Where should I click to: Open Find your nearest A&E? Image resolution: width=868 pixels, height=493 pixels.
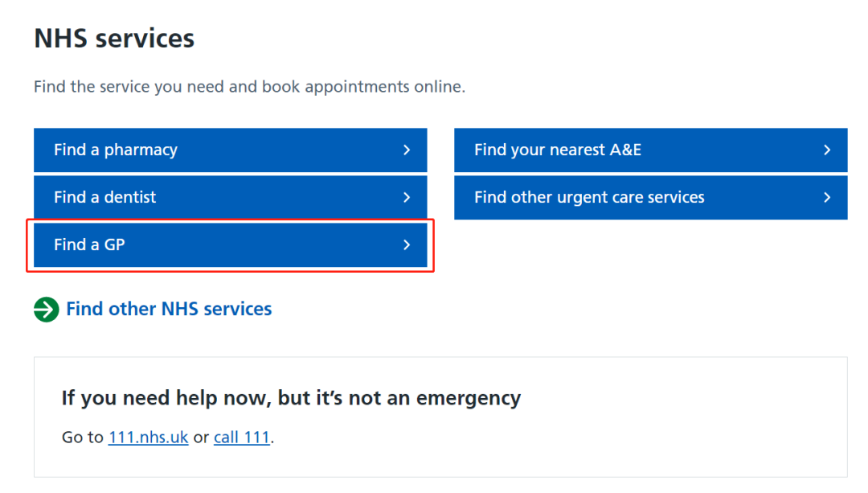pos(650,150)
